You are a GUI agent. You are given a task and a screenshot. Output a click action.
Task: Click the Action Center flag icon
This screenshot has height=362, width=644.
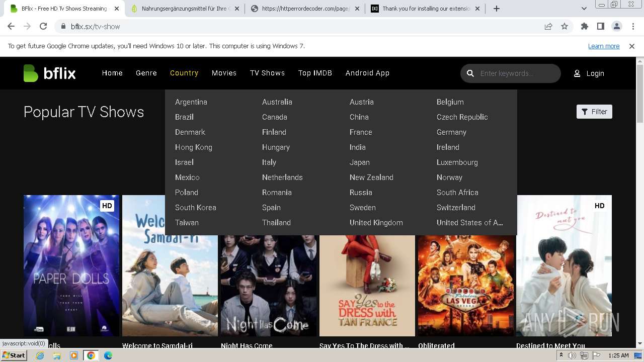click(x=596, y=355)
